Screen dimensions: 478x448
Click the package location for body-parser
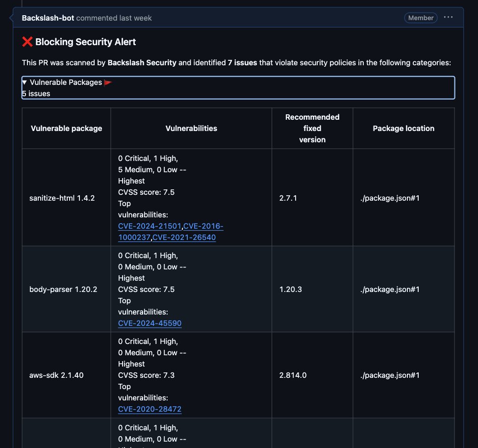[390, 290]
